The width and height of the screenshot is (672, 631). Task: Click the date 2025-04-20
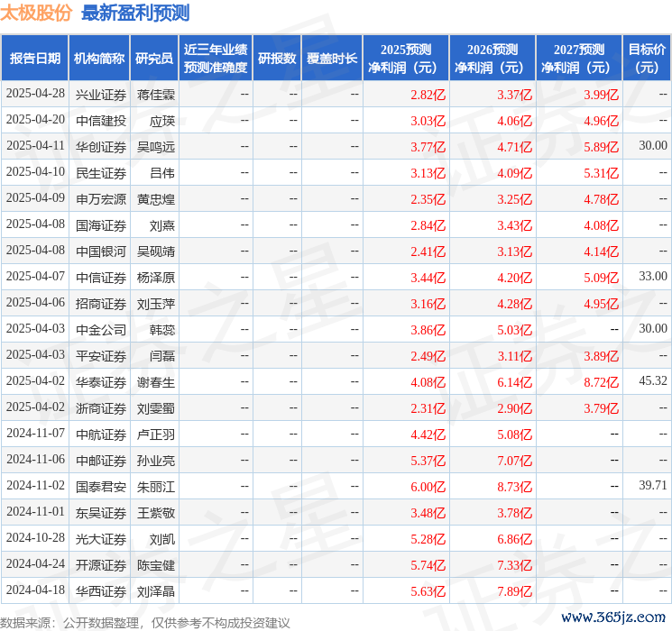(35, 120)
